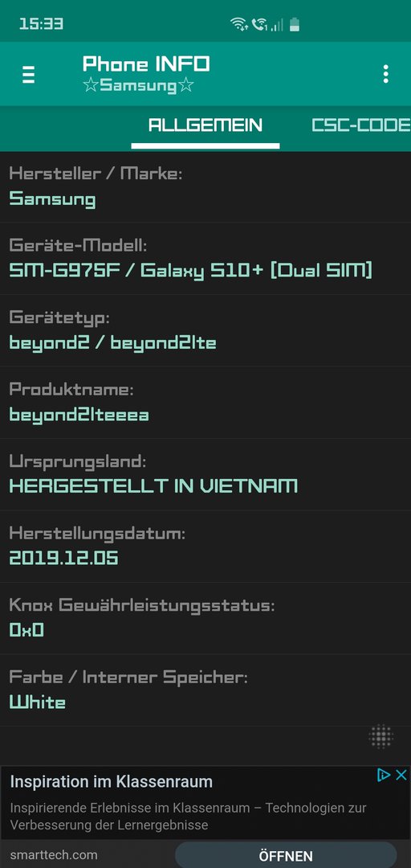This screenshot has width=411, height=868.
Task: Open the smarttech.com ad link
Action: pyautogui.click(x=54, y=854)
